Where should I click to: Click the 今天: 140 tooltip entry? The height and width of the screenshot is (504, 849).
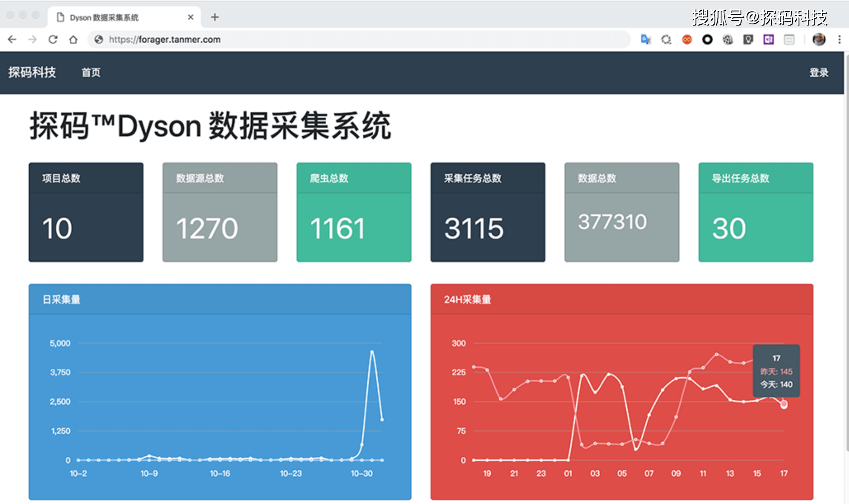(776, 384)
